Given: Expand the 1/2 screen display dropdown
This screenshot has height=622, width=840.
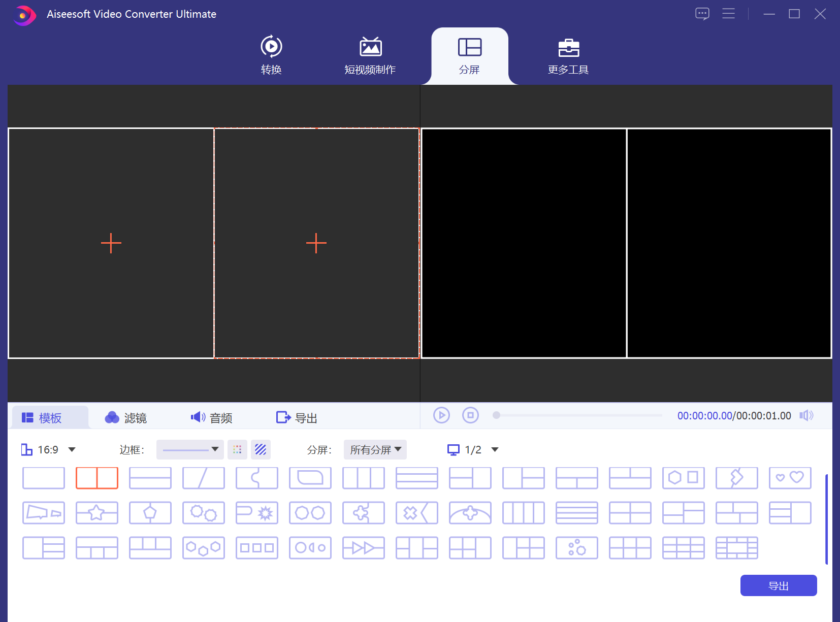Looking at the screenshot, I should point(495,449).
